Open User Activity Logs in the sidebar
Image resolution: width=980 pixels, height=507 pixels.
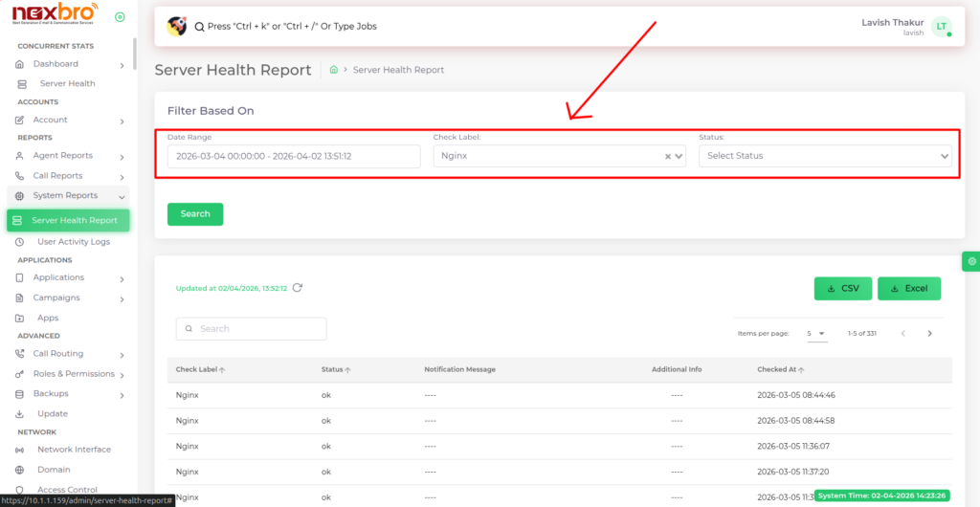tap(73, 242)
